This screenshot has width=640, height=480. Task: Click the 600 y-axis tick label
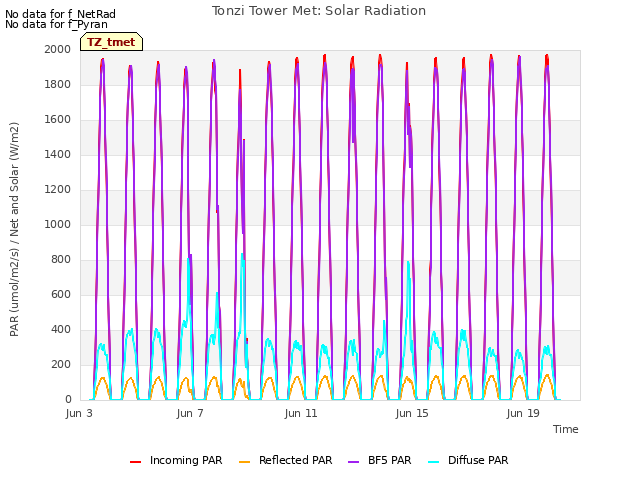(x=61, y=295)
